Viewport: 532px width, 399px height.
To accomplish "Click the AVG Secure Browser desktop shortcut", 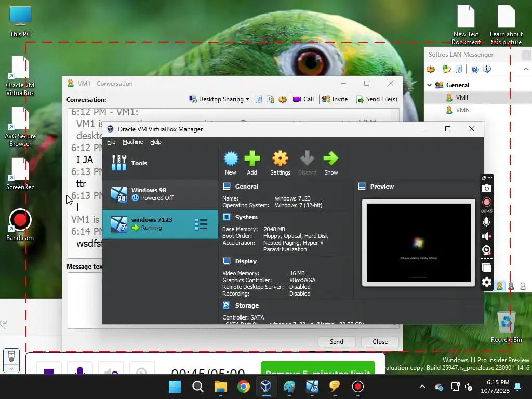I will point(20,127).
